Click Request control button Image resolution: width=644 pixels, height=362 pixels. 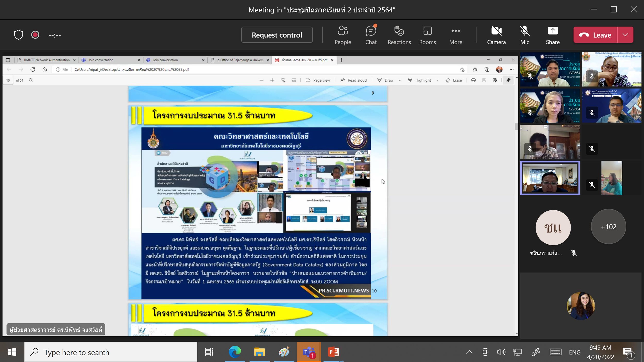277,35
